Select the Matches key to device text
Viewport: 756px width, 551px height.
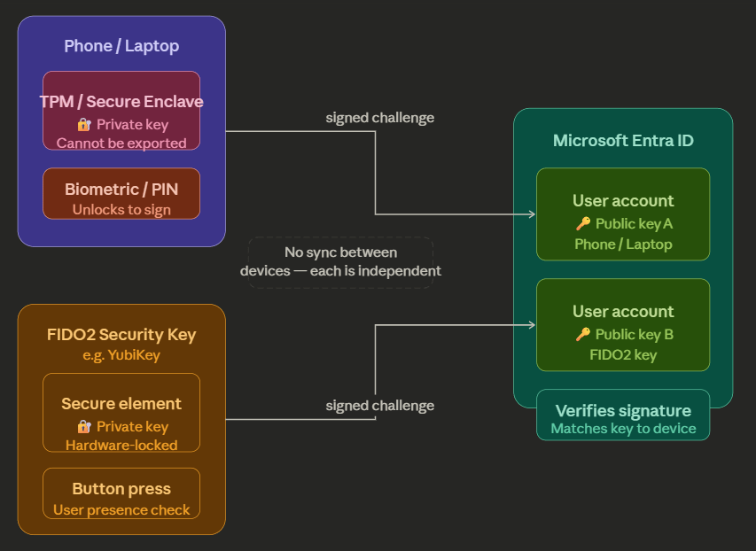click(623, 429)
